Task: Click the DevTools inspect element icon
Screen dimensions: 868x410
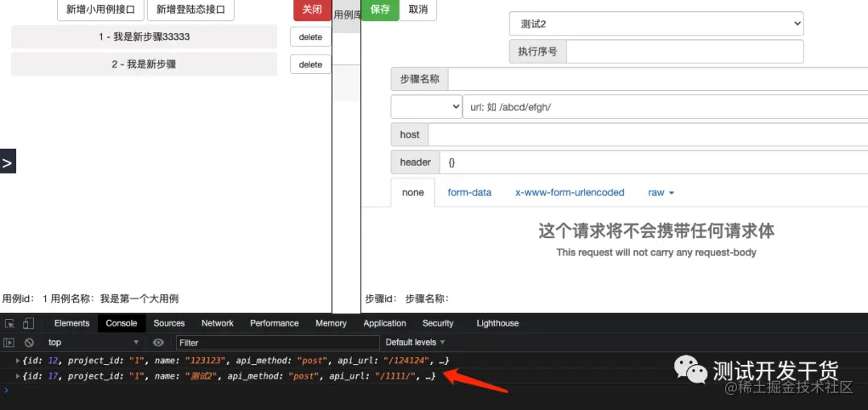Action: pos(10,323)
